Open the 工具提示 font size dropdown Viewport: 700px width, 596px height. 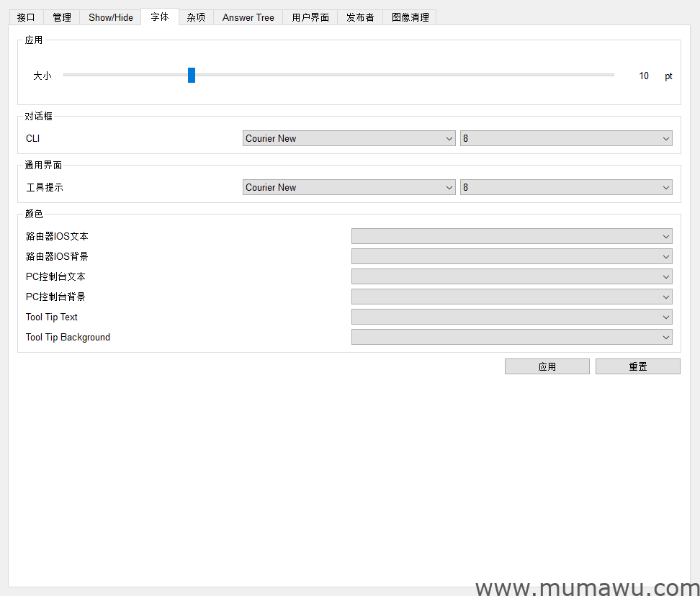coord(566,187)
